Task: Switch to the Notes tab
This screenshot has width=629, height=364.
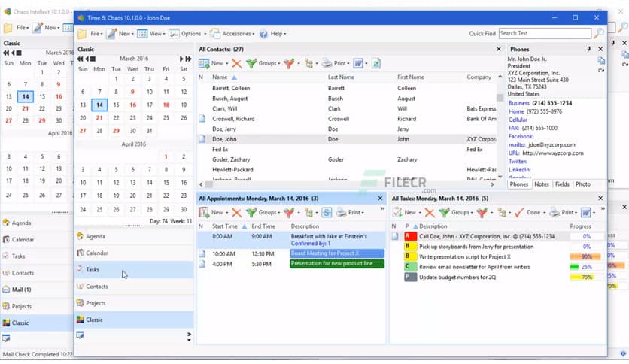Action: tap(542, 184)
